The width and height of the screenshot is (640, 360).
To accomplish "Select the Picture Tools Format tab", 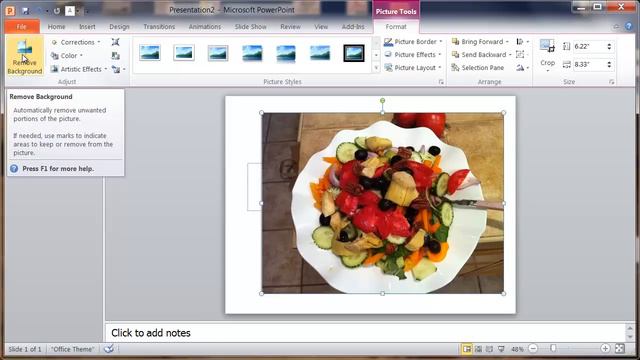I will point(396,27).
